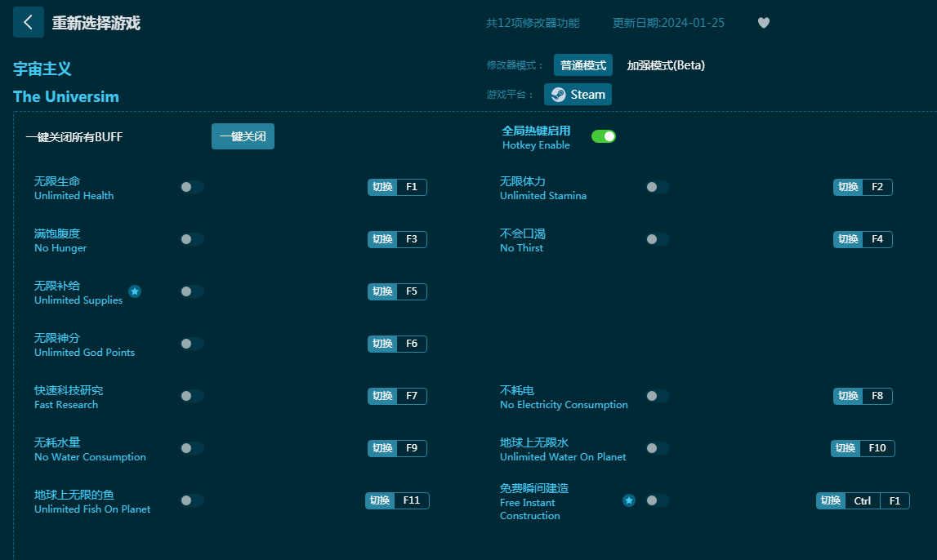Turn on Unlimited Water On Planet toggle
This screenshot has height=560, width=937.
pyautogui.click(x=658, y=448)
